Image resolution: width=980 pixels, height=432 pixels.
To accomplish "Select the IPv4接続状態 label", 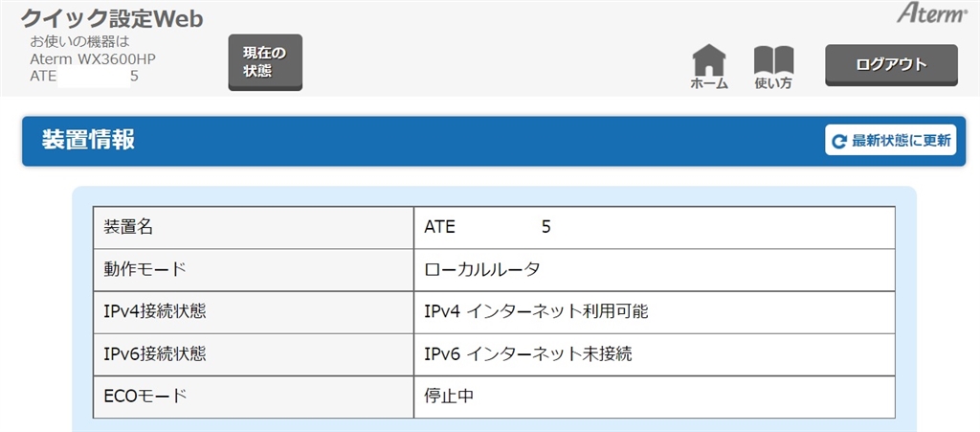I will [154, 311].
